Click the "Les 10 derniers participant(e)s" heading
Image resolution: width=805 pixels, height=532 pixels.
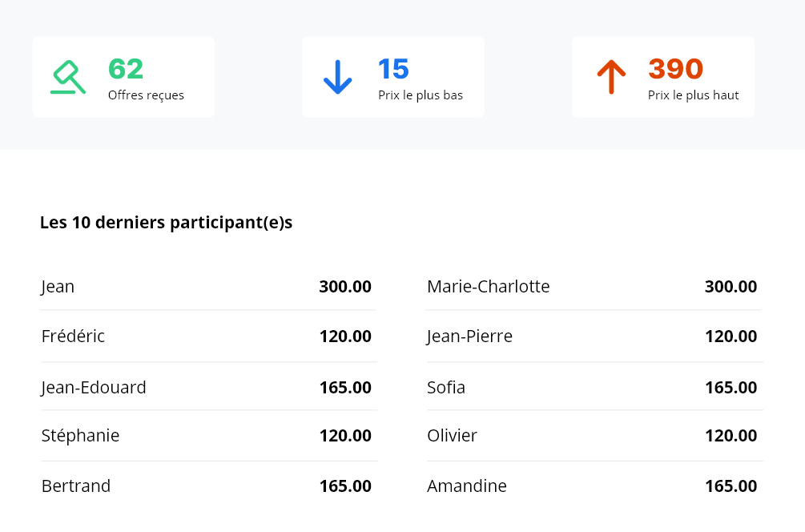click(166, 223)
